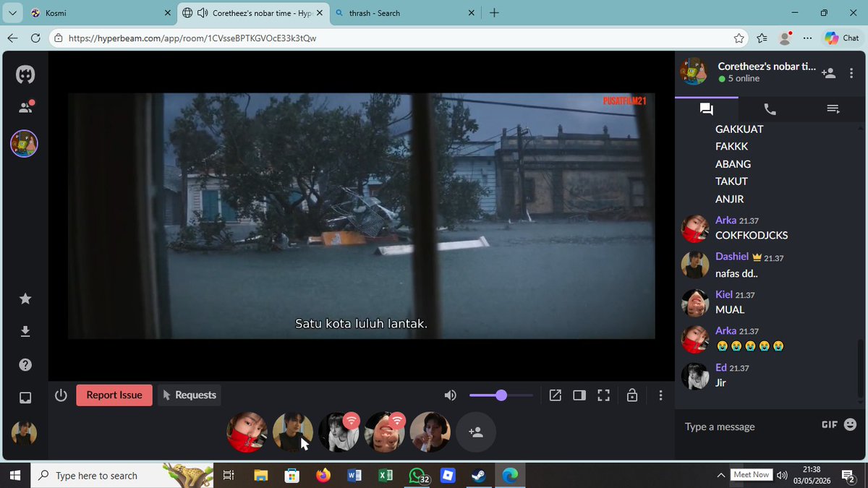Screen dimensions: 868x488
Task: Refresh the page
Action: click(35, 38)
